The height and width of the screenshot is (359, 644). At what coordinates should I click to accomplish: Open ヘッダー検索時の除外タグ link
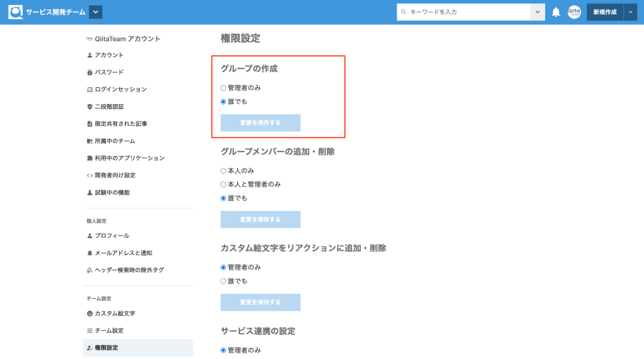[130, 270]
